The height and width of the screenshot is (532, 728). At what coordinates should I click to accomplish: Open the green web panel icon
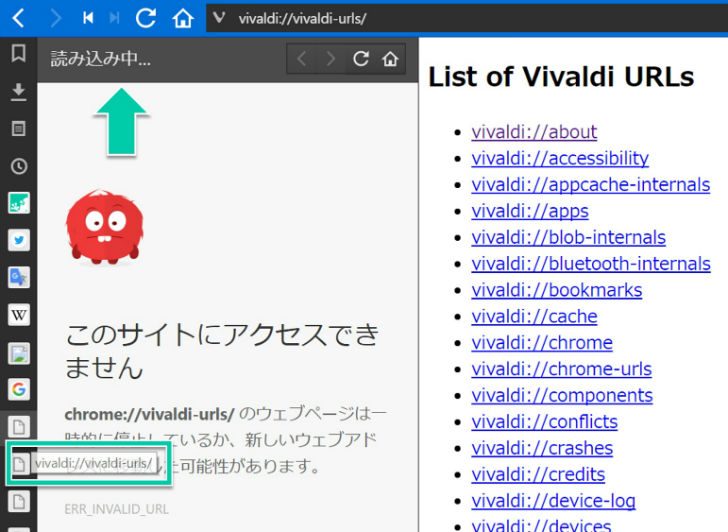(x=19, y=203)
